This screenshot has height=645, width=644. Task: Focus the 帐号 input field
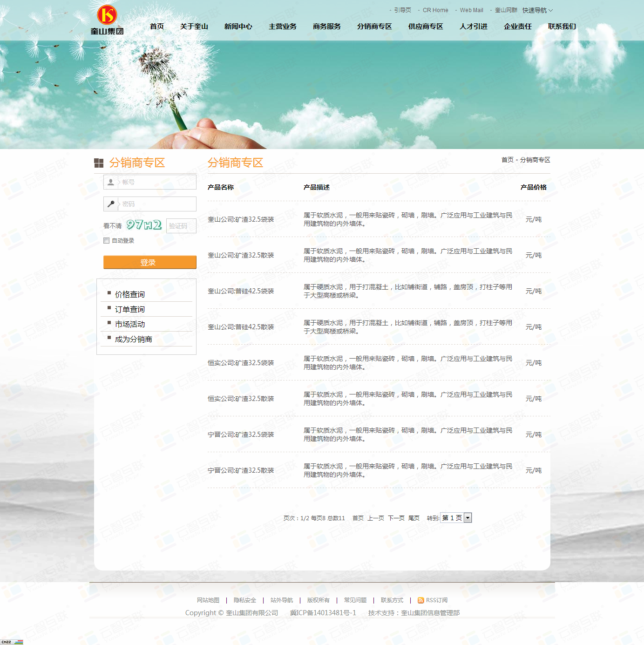pyautogui.click(x=150, y=182)
